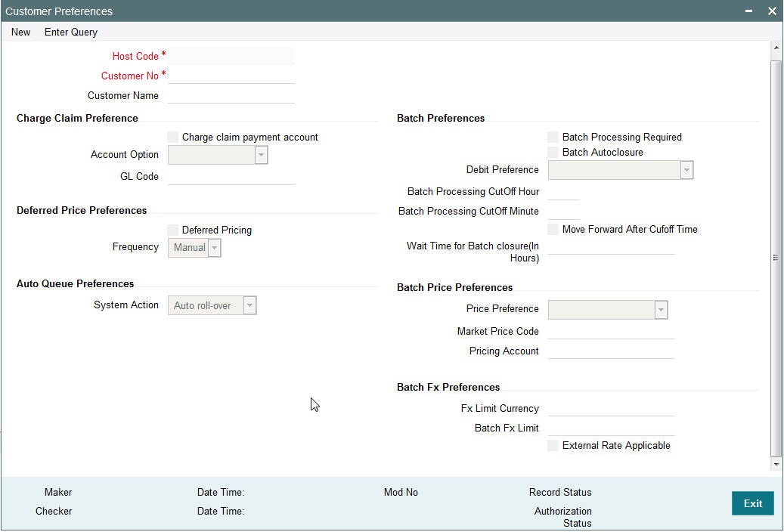Click the Record Status label
This screenshot has height=532, width=784.
coord(560,493)
